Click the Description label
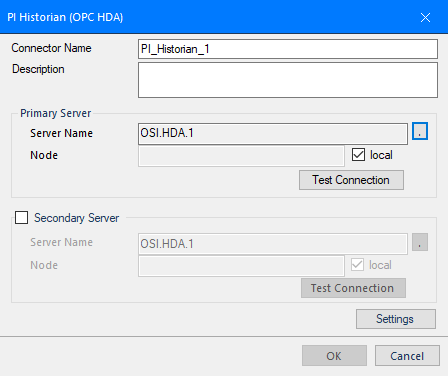Screen dimensions: 448x376 coord(38,69)
